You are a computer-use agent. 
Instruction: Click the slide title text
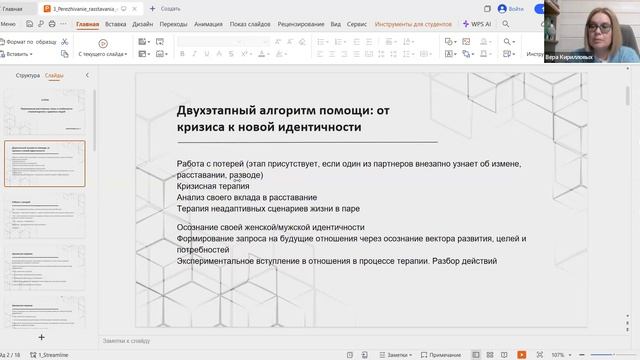coord(283,118)
